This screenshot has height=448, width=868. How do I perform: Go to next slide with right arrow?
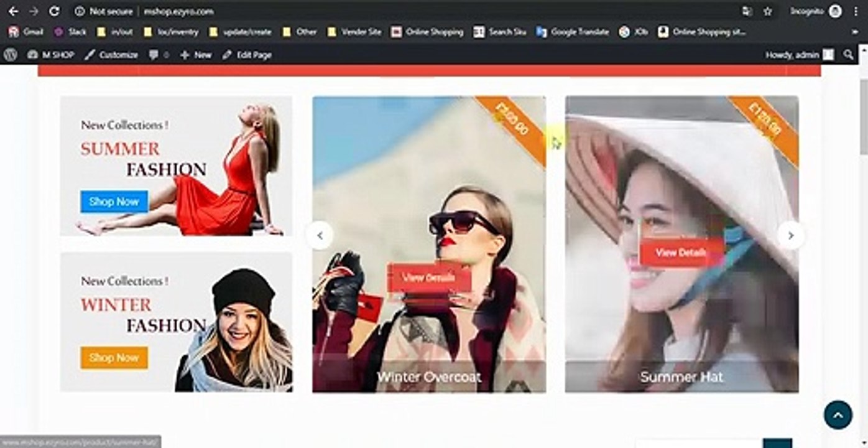(791, 236)
